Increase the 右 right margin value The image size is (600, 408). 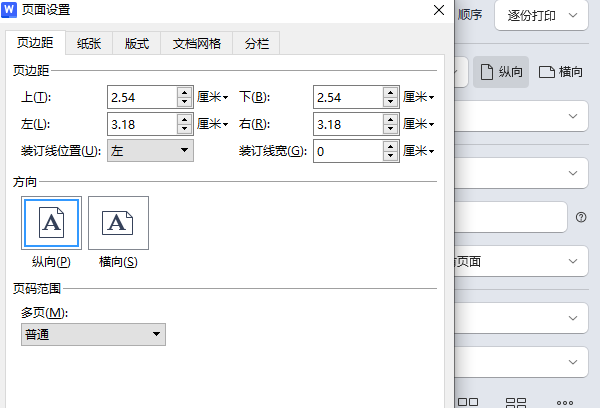tap(389, 119)
